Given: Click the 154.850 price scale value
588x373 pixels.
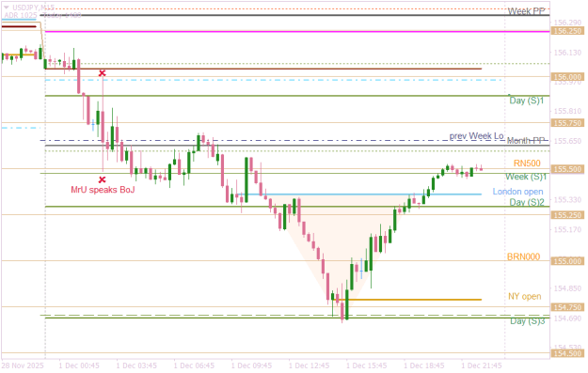Looking at the screenshot, I should (x=567, y=288).
